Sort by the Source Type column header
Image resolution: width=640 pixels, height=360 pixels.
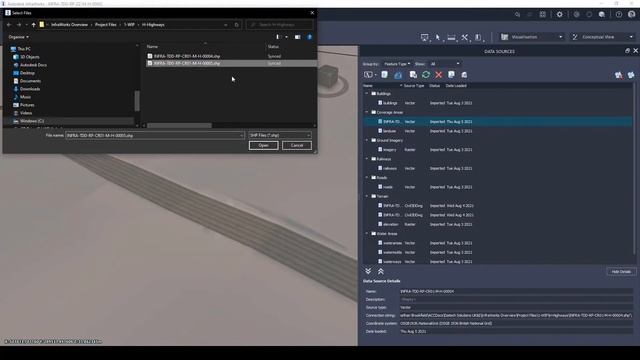[x=414, y=86]
